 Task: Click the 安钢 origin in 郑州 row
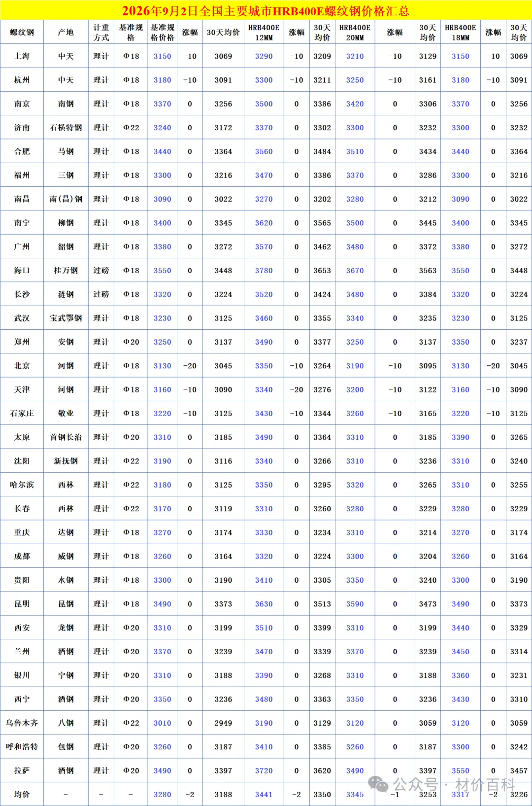pos(66,342)
